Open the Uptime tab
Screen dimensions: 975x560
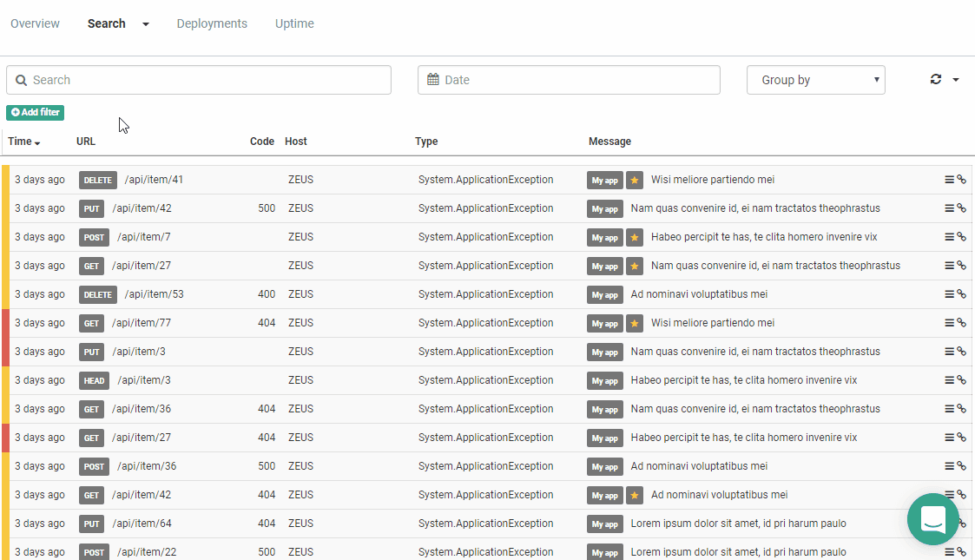pos(294,23)
